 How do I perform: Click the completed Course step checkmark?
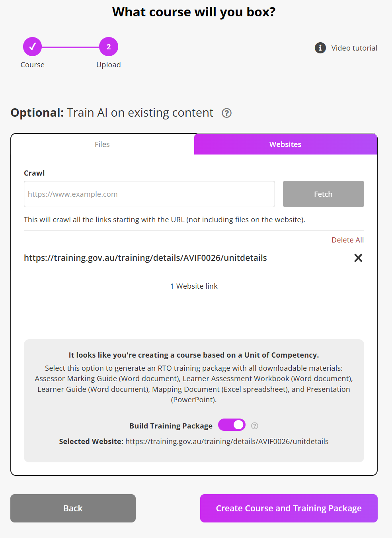point(32,47)
